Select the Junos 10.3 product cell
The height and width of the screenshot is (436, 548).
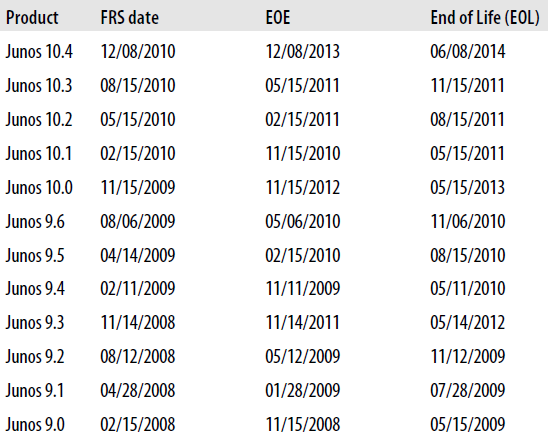click(39, 85)
